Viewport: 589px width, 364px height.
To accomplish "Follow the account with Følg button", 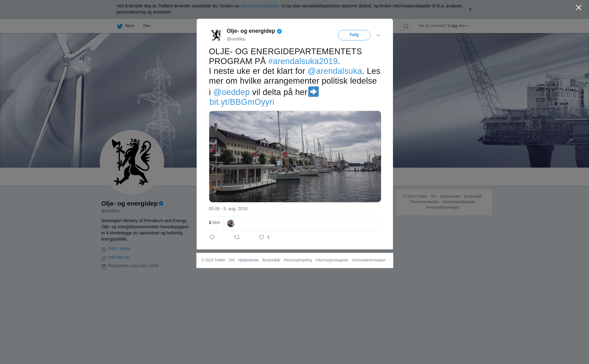I will (354, 35).
